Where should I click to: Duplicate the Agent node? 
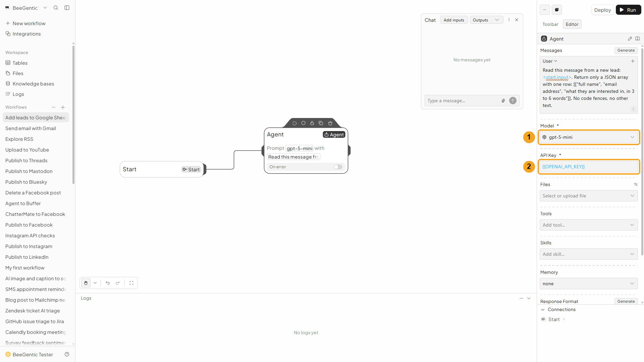pos(321,123)
